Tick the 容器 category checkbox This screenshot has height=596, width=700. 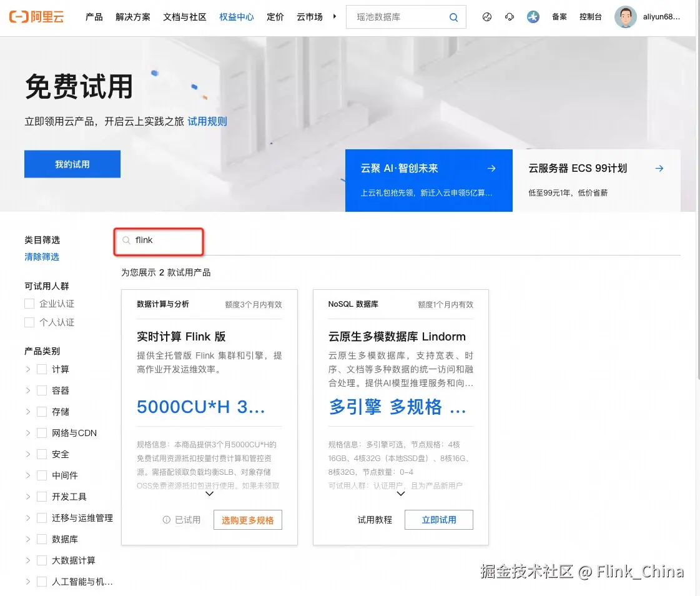[x=42, y=390]
